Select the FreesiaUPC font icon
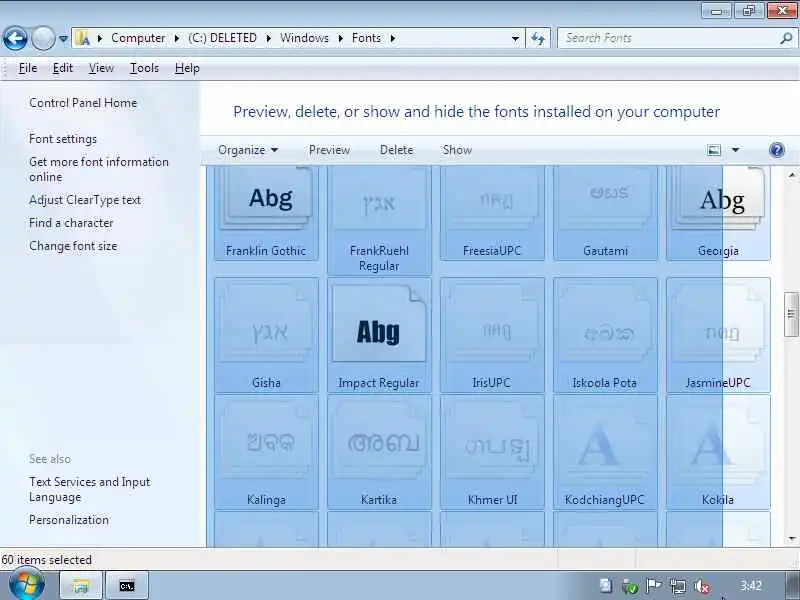 492,213
